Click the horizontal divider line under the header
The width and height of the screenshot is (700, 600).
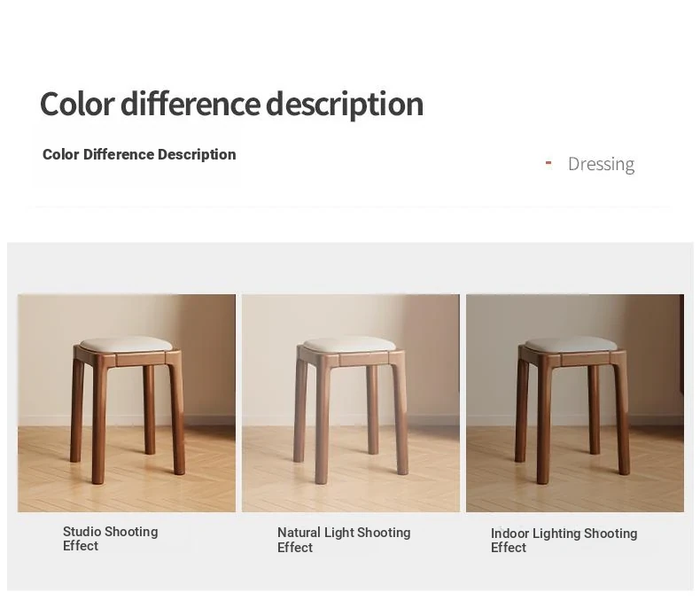coord(351,206)
